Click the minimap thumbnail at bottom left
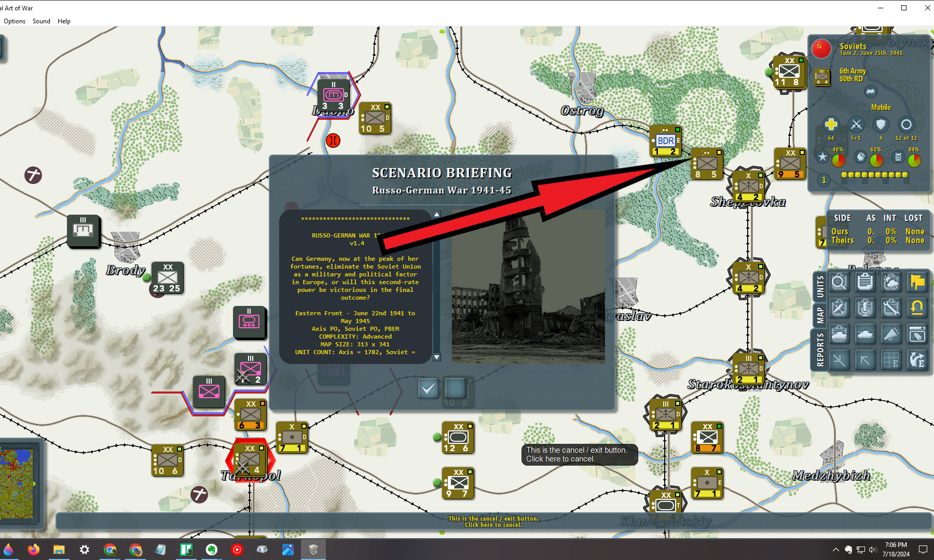This screenshot has height=560, width=934. [x=17, y=483]
